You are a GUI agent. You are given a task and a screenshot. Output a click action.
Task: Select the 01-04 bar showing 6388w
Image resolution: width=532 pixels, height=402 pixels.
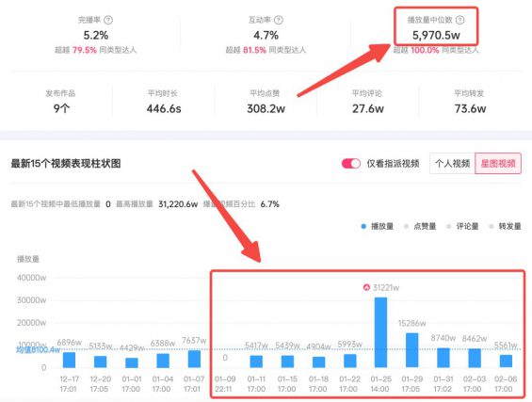tap(163, 361)
